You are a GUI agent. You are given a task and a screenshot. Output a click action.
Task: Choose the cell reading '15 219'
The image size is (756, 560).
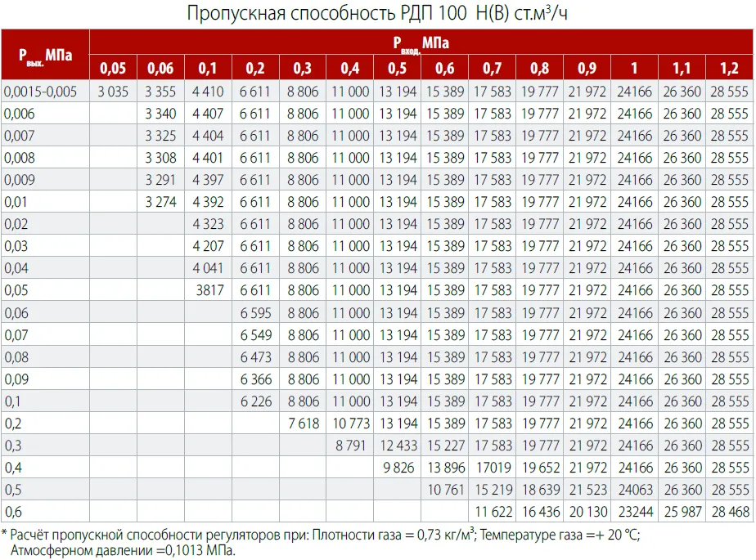point(493,490)
